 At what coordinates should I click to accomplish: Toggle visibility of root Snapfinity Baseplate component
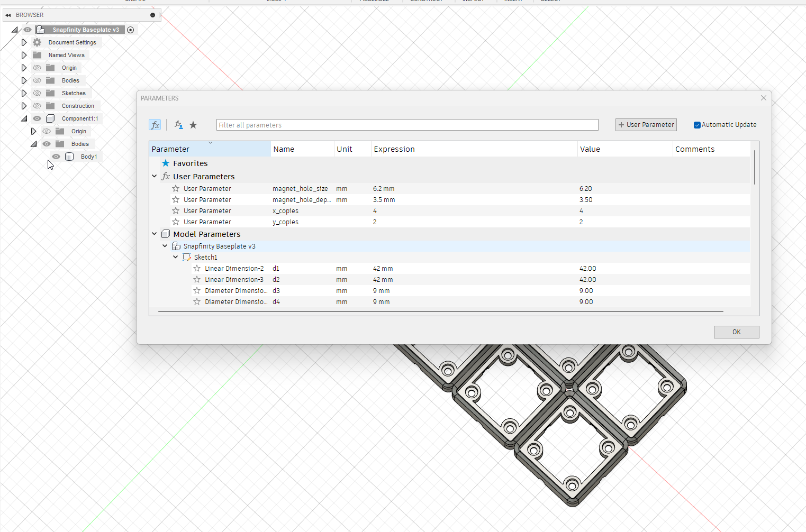click(x=28, y=30)
